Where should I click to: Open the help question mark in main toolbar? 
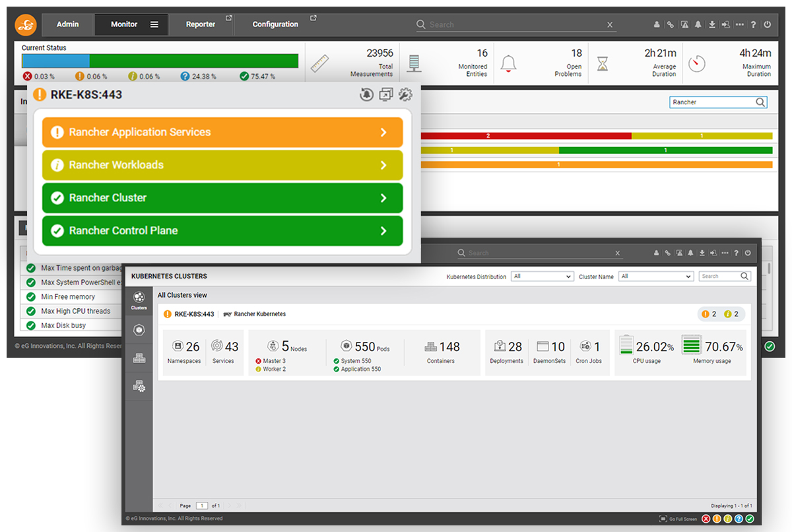754,24
